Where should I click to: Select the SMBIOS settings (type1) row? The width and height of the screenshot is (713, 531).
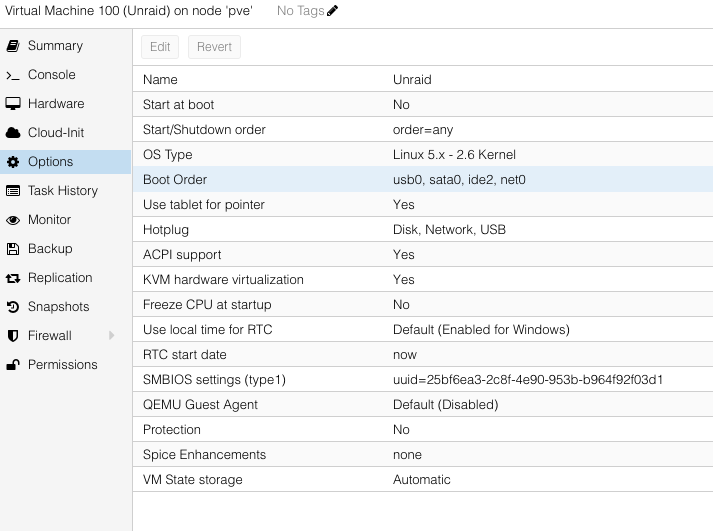423,380
